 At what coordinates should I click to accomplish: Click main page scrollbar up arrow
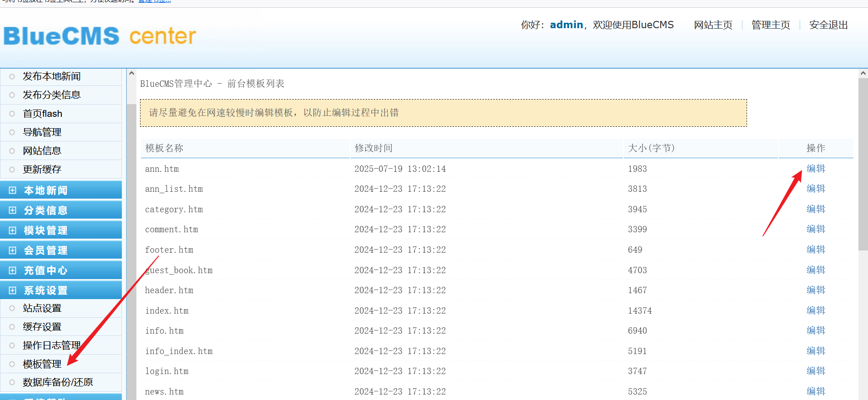coord(863,73)
